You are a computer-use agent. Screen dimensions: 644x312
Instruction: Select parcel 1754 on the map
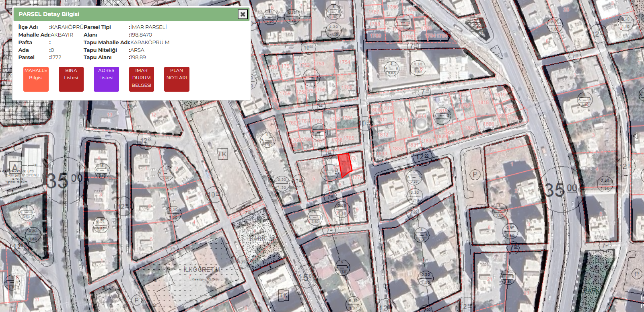(345, 62)
